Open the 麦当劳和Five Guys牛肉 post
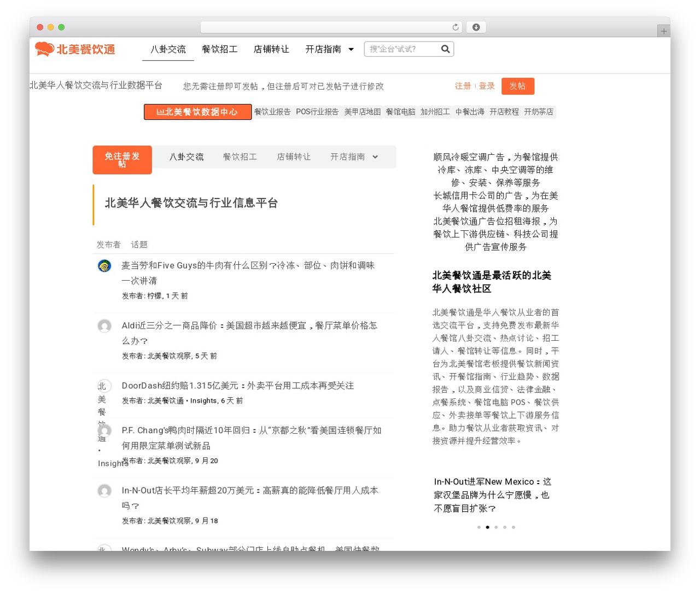Screen dimensions: 700x593 point(248,273)
